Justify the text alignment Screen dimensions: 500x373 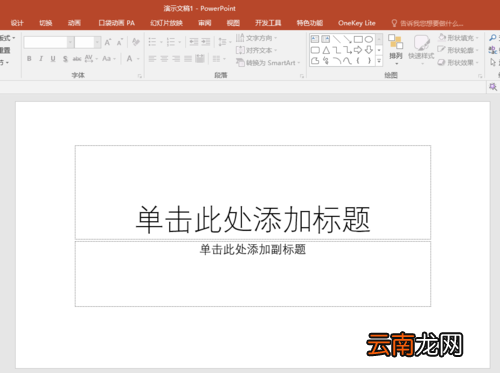[188, 59]
